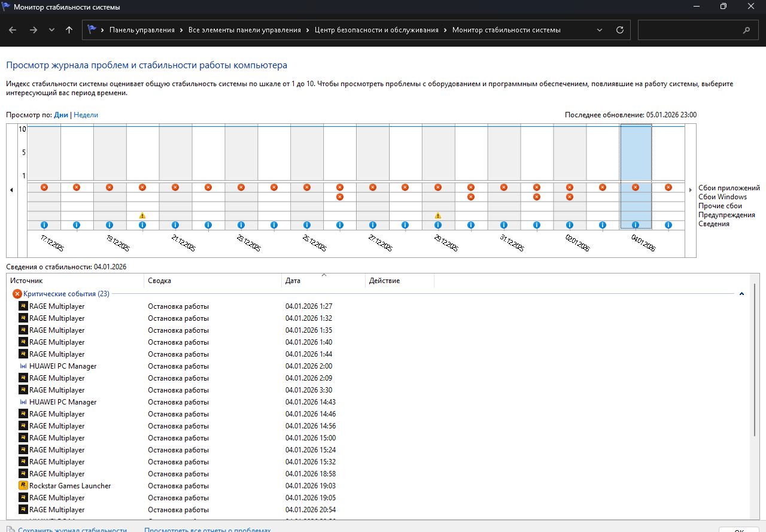Click the Back arrow in the navigation bar
The width and height of the screenshot is (766, 532).
13,30
